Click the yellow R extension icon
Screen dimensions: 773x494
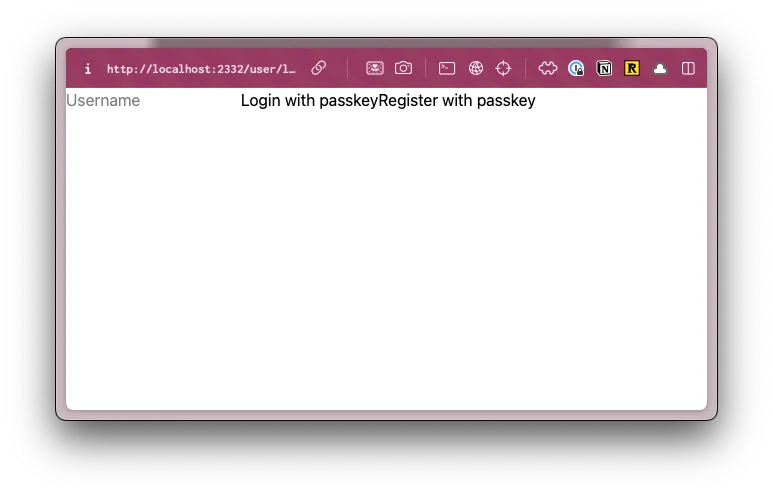[x=632, y=68]
